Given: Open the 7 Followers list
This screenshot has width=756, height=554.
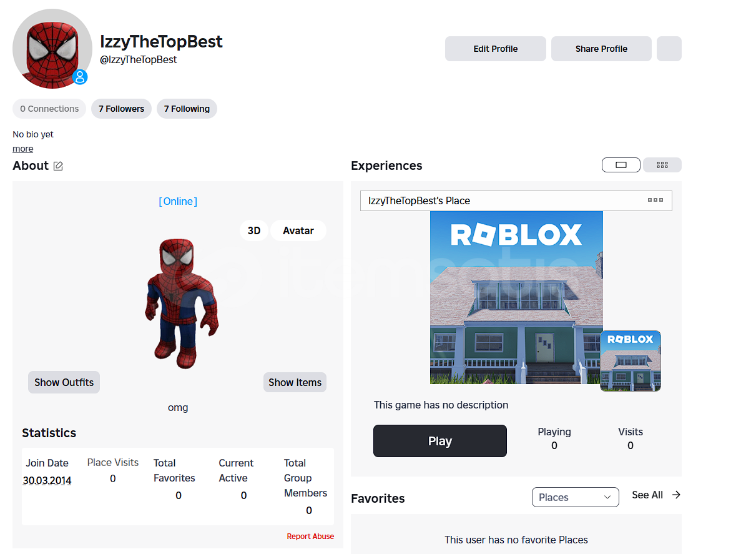Looking at the screenshot, I should pyautogui.click(x=121, y=109).
